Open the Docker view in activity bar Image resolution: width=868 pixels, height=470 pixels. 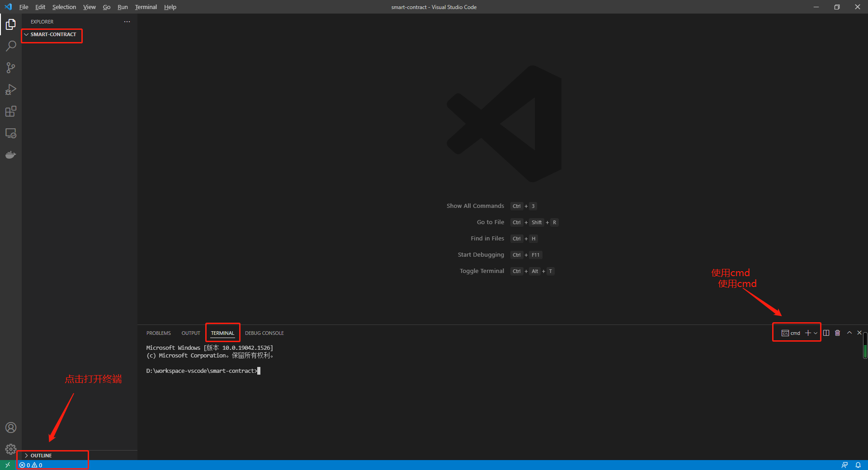click(x=11, y=155)
